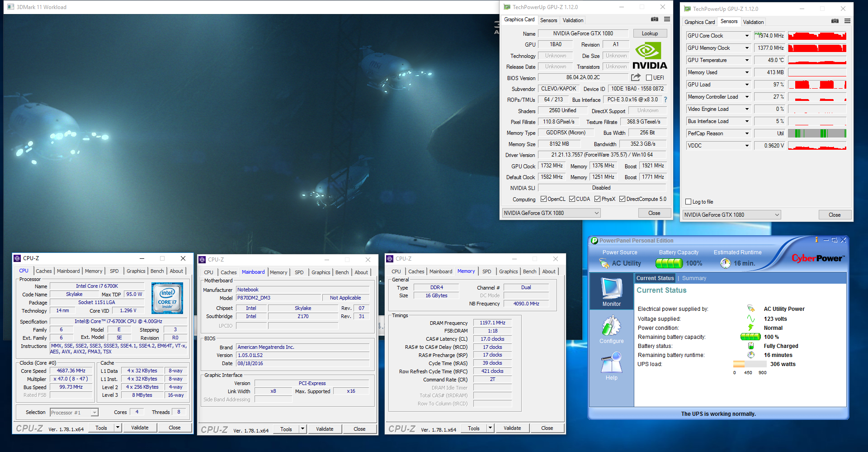Click the PowerPanel info icon in title bar
This screenshot has height=452, width=868.
816,240
